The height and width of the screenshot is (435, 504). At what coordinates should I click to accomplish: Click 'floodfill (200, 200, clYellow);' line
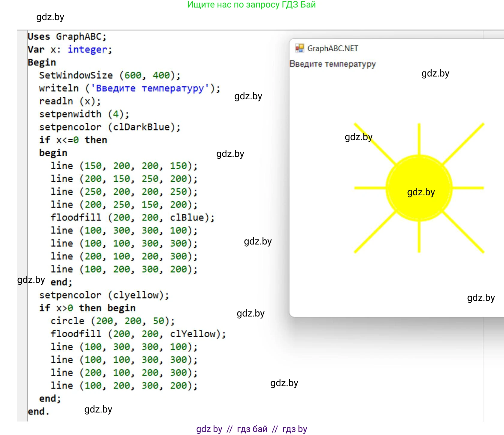[x=138, y=334]
